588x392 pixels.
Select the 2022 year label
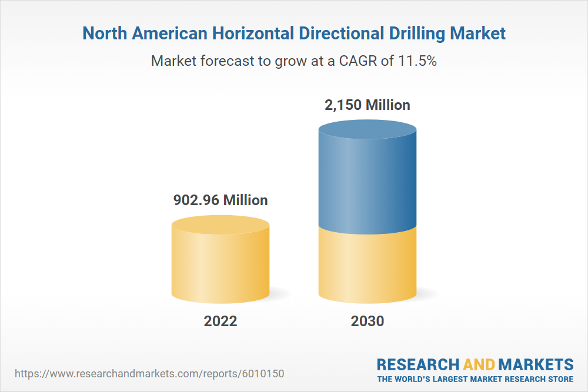[x=220, y=321]
